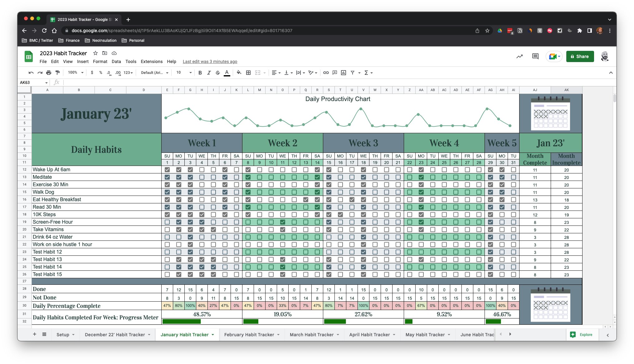Image resolution: width=634 pixels, height=364 pixels.
Task: Apply borders using the Borders icon
Action: coord(249,72)
